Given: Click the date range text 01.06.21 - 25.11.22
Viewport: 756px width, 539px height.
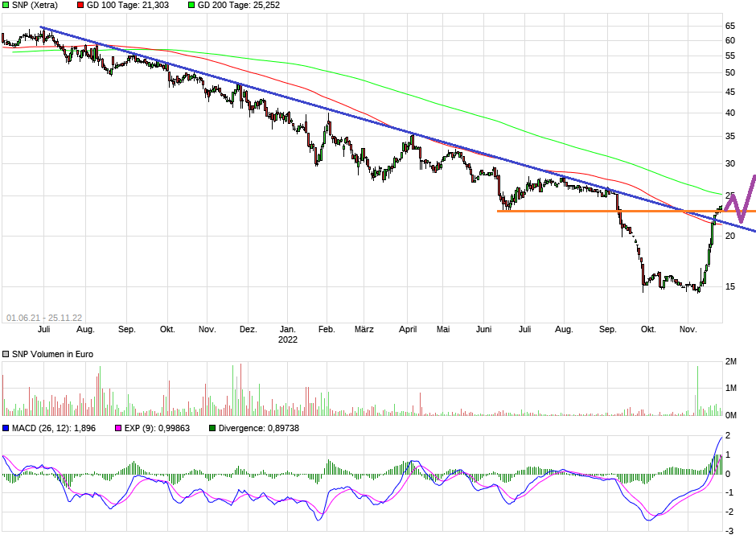Looking at the screenshot, I should pyautogui.click(x=44, y=318).
